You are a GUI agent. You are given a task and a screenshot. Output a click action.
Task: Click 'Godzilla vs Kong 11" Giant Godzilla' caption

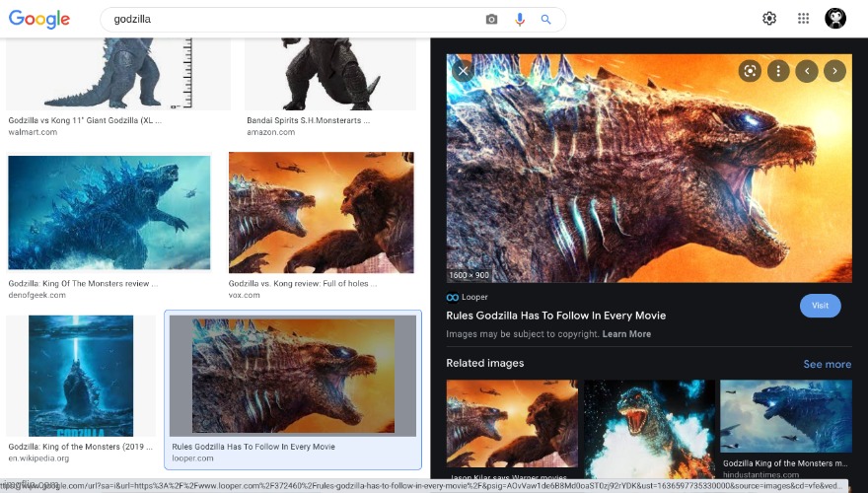(85, 120)
